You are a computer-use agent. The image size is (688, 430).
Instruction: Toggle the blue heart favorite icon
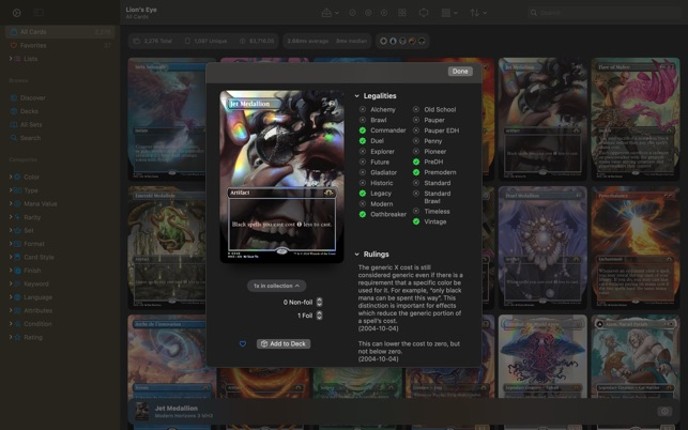[x=243, y=344]
